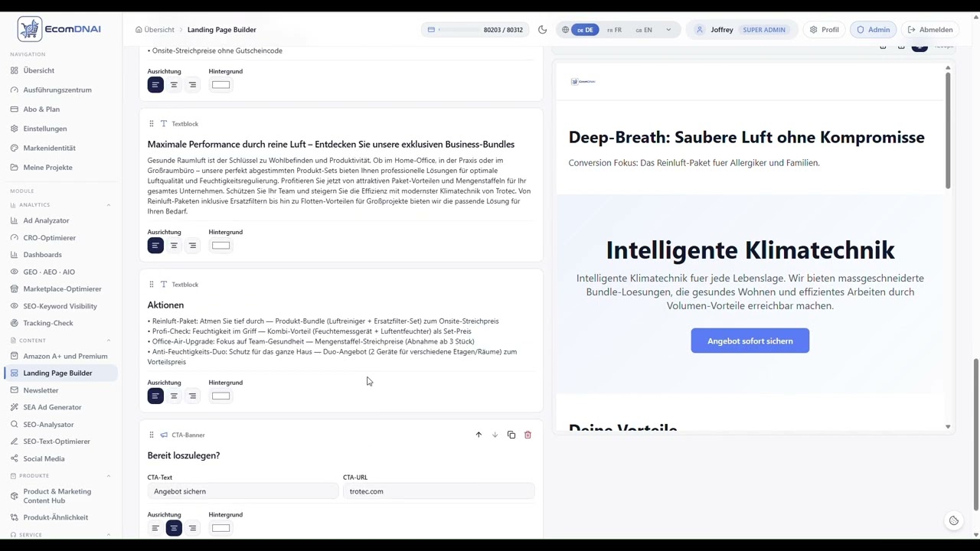
Task: Click the Übersicht breadcrumb home icon
Action: pyautogui.click(x=139, y=30)
